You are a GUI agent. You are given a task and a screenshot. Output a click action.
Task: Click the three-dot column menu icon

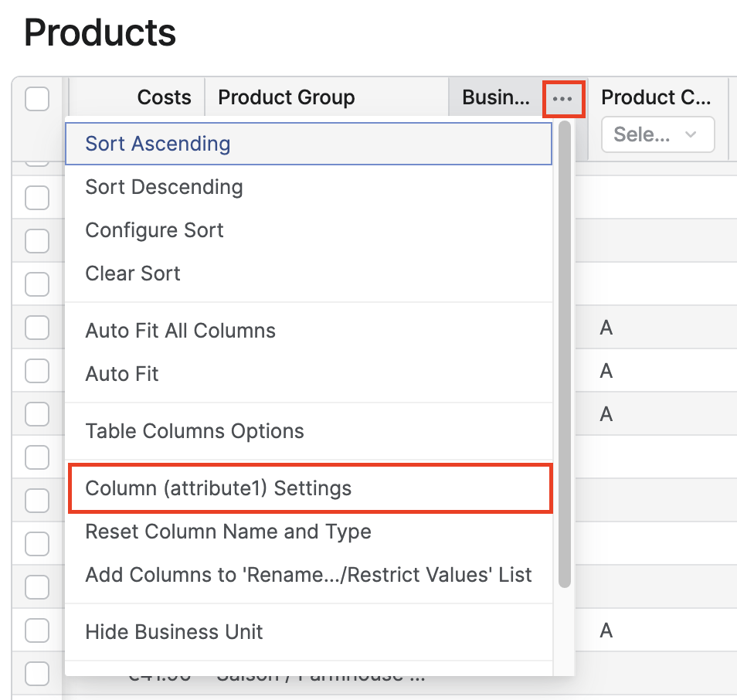click(562, 99)
